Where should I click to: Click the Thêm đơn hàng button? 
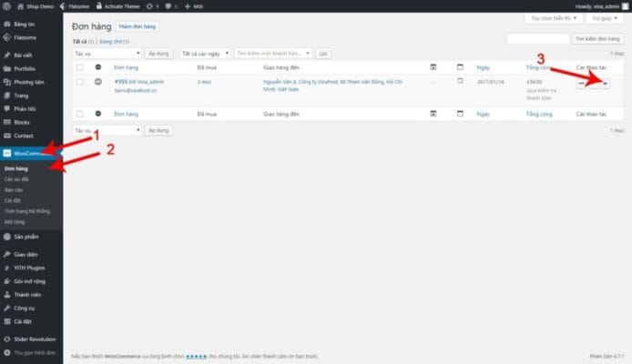coord(137,26)
